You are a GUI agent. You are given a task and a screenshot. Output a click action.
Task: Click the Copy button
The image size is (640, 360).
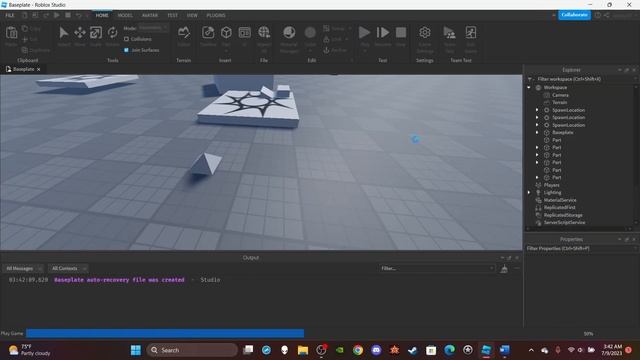point(31,29)
